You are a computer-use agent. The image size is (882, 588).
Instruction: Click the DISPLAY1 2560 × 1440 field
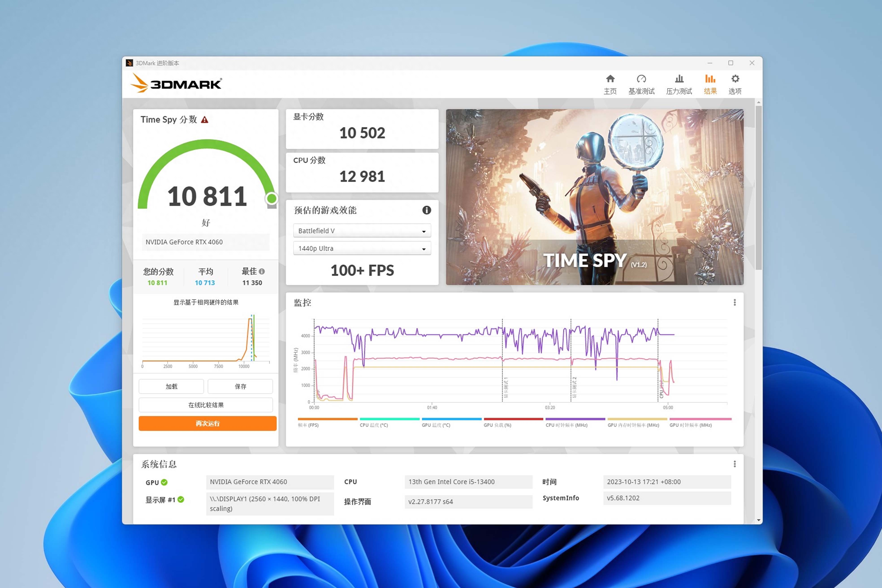pyautogui.click(x=270, y=504)
